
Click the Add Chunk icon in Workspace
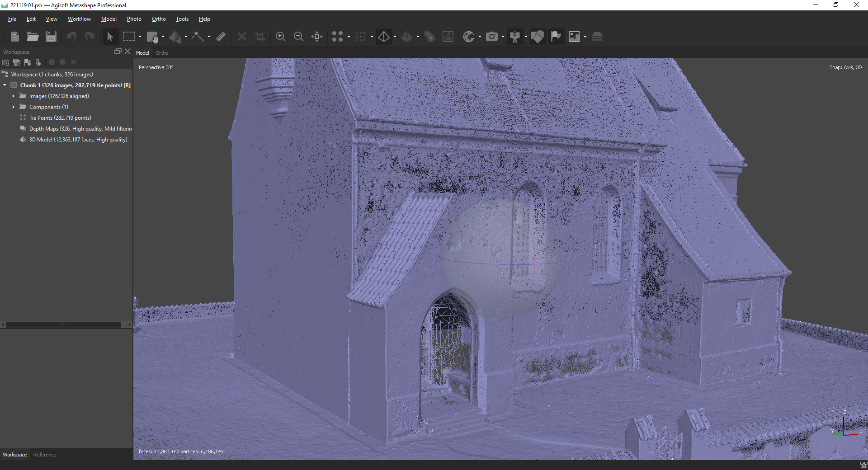tap(5, 62)
